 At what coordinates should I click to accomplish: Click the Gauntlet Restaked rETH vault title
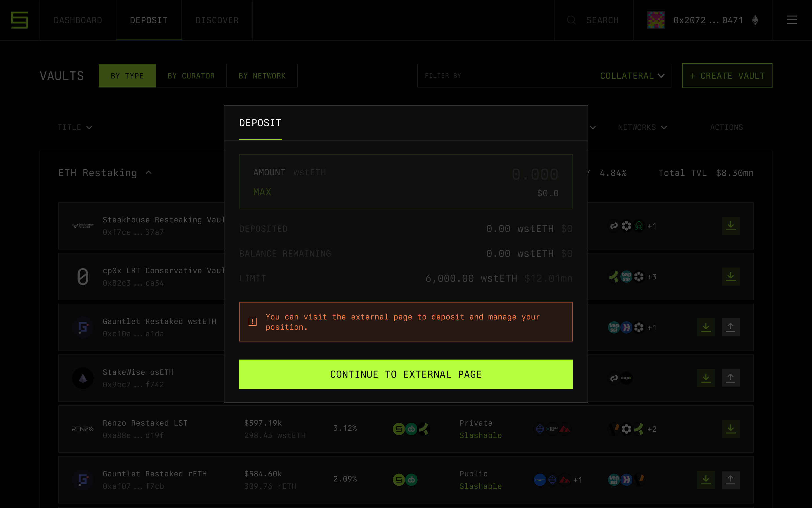pos(155,474)
